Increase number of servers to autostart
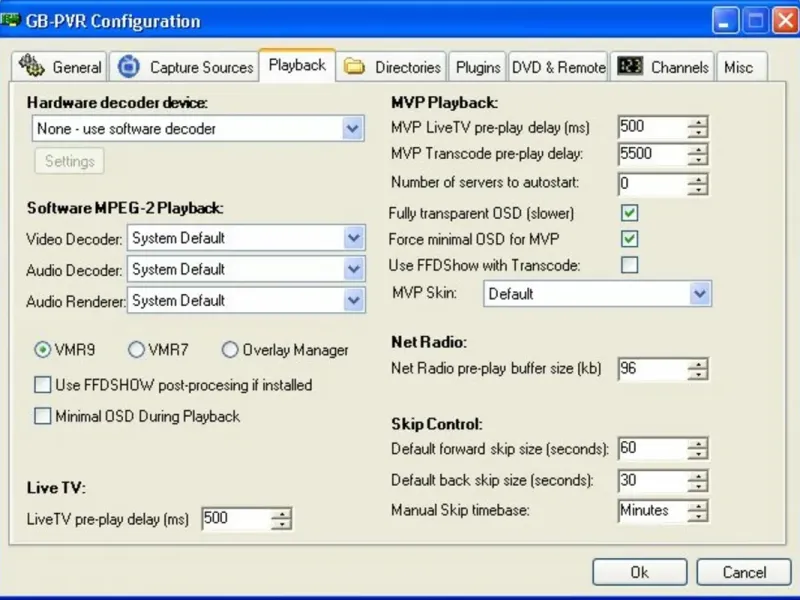800x600 pixels. 697,179
